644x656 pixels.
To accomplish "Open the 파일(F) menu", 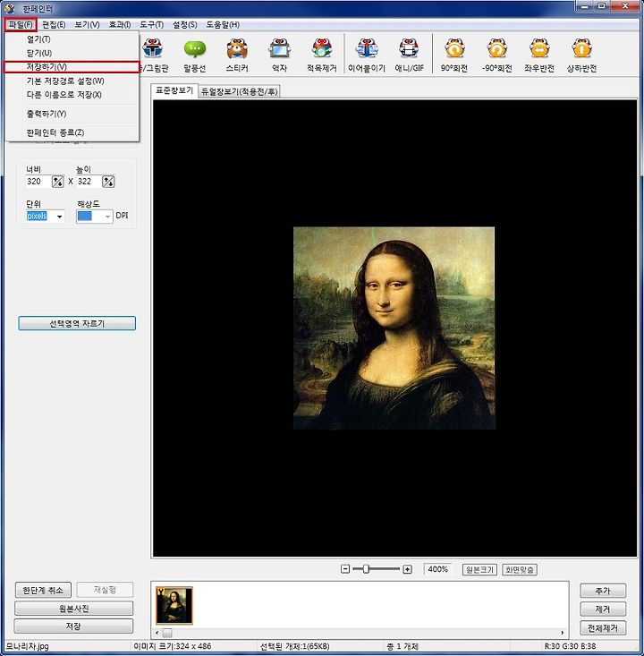I will pyautogui.click(x=21, y=25).
